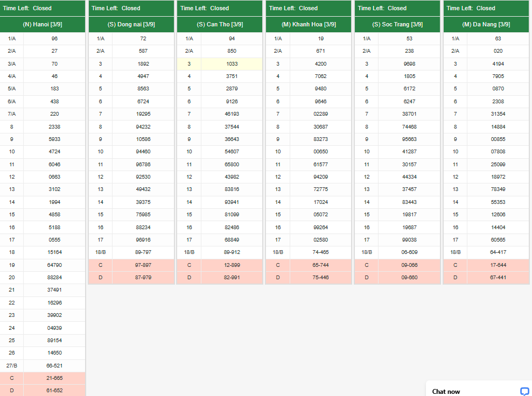Click the (S) Can Tho [3/9] header
This screenshot has width=532, height=396.
coord(220,25)
